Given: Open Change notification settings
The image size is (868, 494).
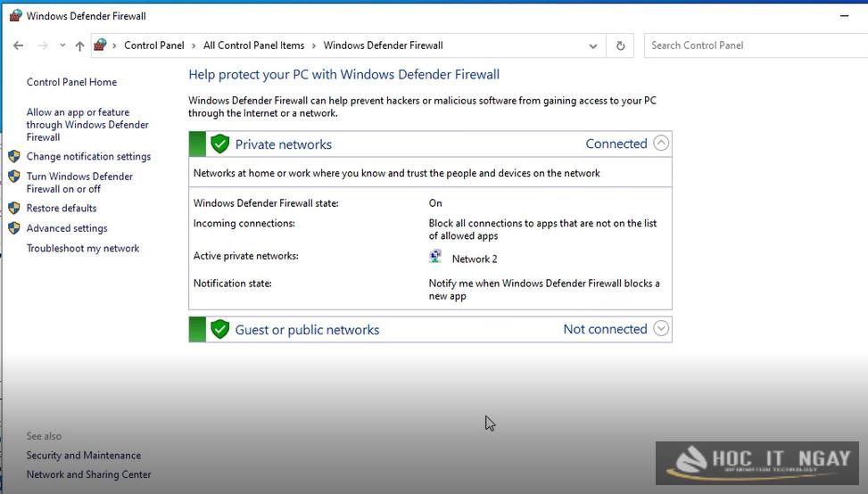Looking at the screenshot, I should click(88, 157).
